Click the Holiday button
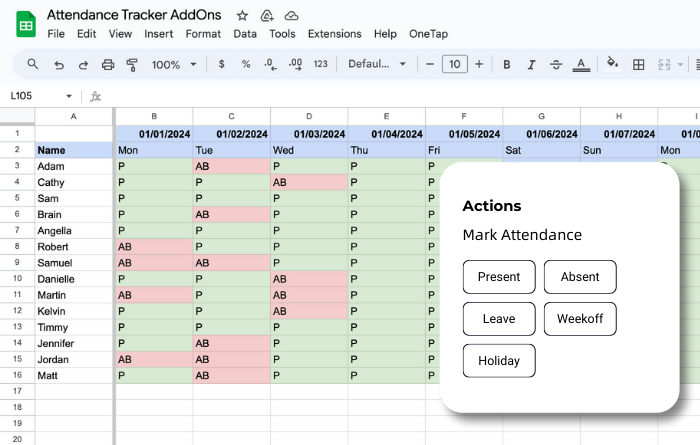Viewport: 700px width, 445px height. pos(499,361)
